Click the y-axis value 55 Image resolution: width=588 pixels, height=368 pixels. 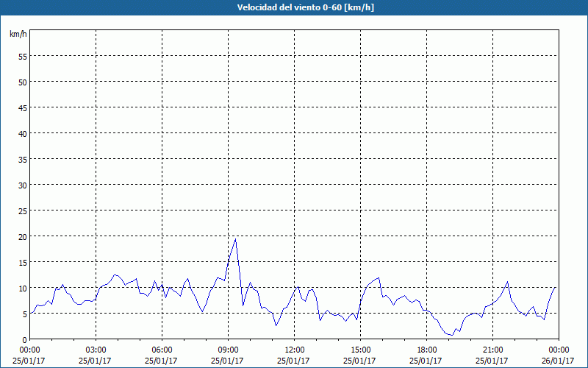pos(23,57)
